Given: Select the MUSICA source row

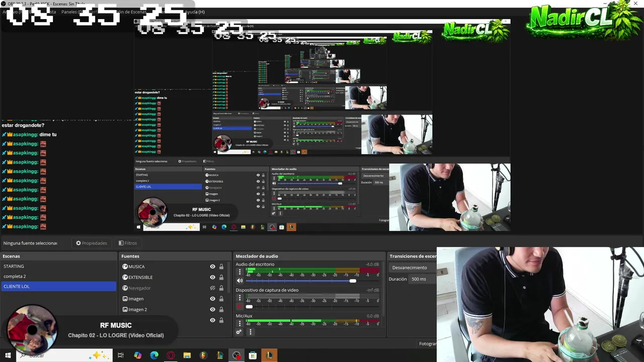Looking at the screenshot, I should click(x=173, y=266).
